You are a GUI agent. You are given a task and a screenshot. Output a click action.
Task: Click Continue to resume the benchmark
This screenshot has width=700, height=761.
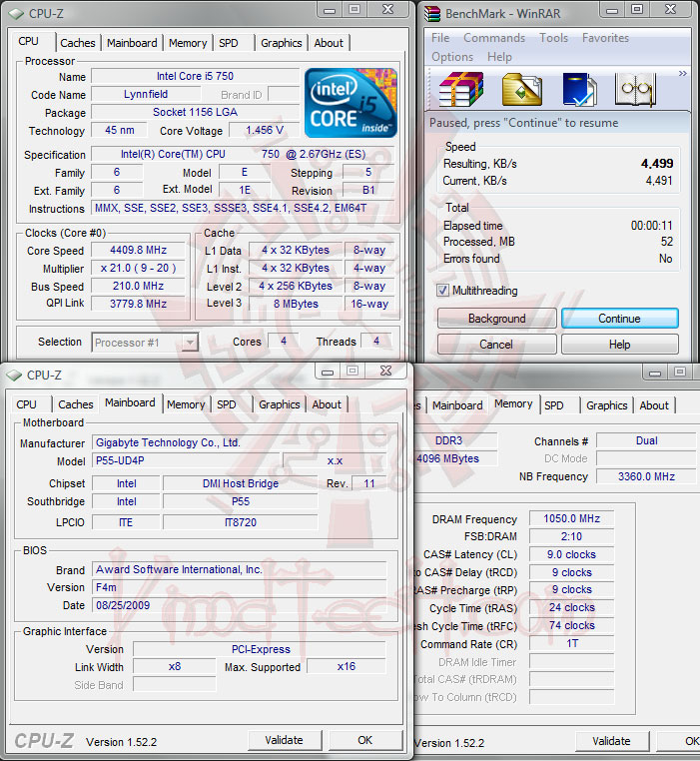click(x=619, y=319)
